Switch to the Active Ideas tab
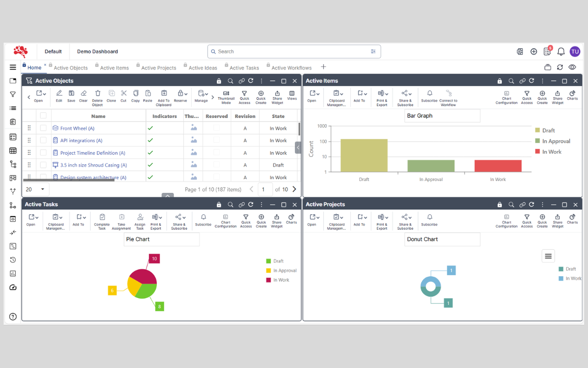Viewport: 588px width, 368px height. click(x=203, y=68)
